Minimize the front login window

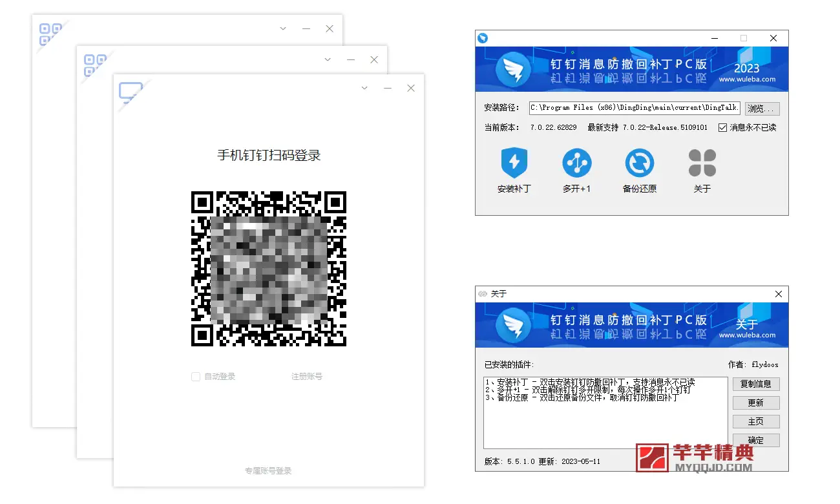[x=388, y=88]
